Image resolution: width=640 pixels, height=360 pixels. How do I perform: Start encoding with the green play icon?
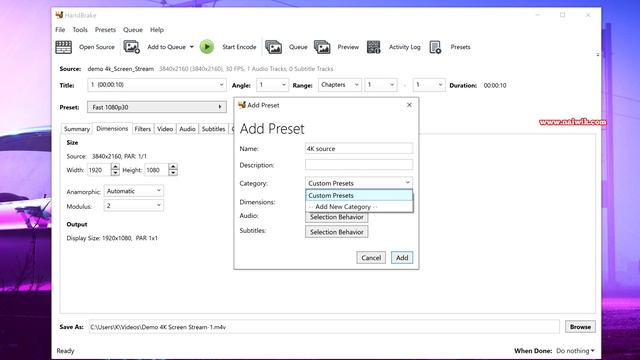click(x=207, y=47)
